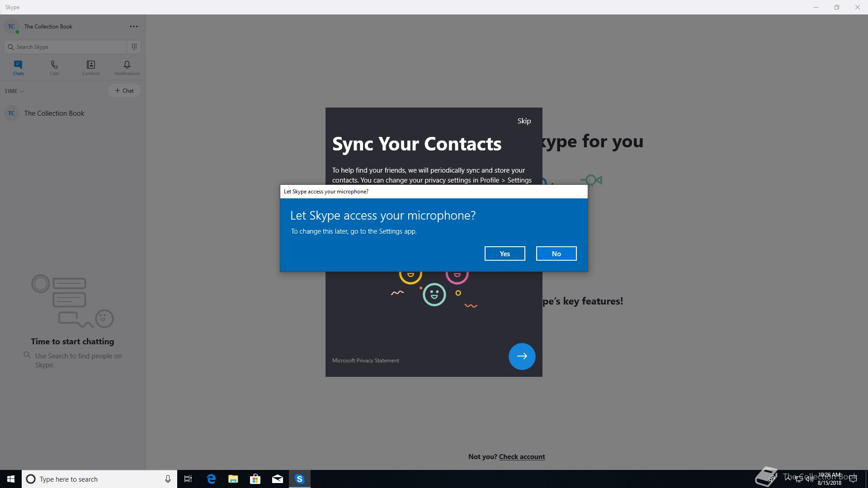Open the Action Center notification icon
The width and height of the screenshot is (868, 488).
853,479
